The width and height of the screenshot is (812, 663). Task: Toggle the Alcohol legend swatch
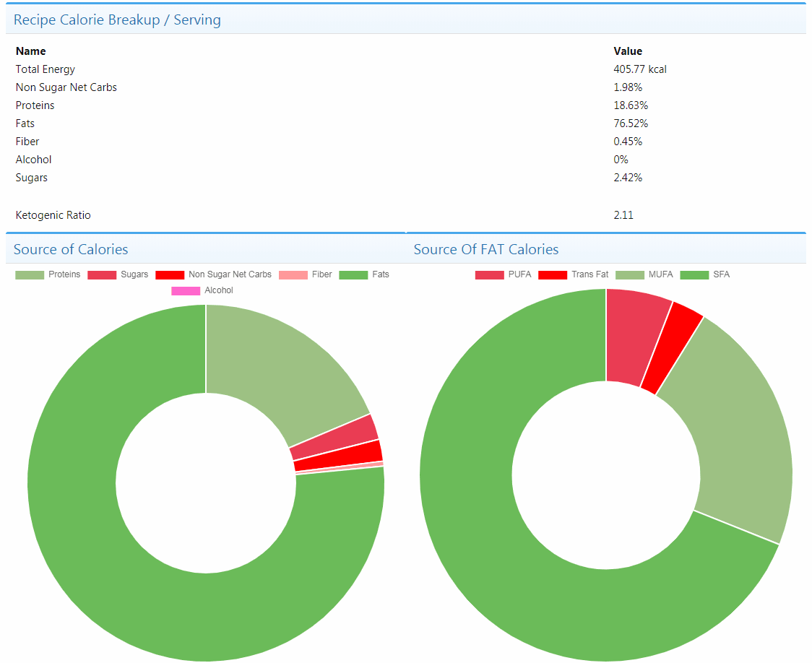coord(186,291)
